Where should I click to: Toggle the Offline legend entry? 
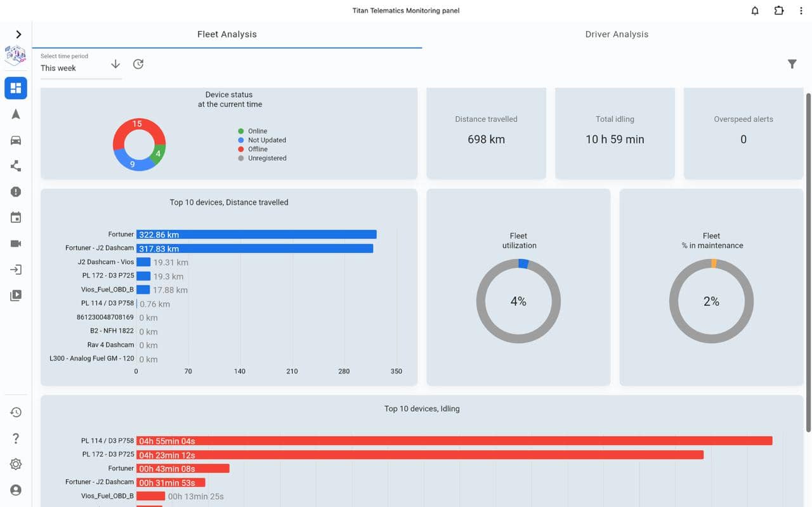pyautogui.click(x=252, y=149)
